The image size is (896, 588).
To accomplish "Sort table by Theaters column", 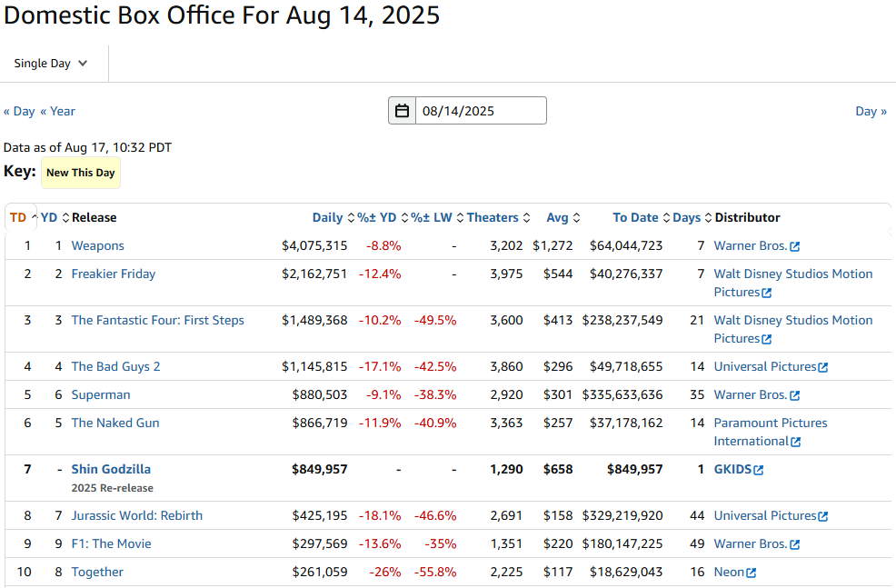I will 498,218.
